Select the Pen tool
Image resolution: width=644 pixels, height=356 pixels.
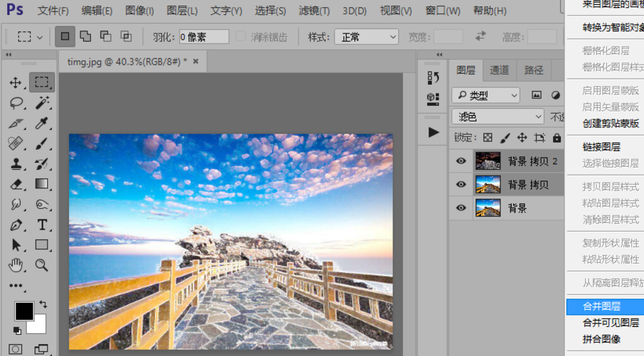(x=16, y=225)
